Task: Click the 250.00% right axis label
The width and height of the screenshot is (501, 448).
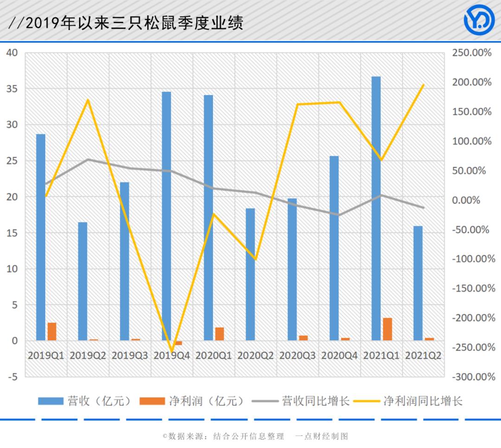Action: click(472, 53)
